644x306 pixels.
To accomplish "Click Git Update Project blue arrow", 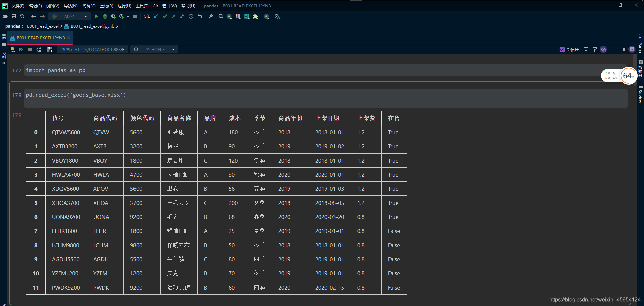I will (156, 16).
